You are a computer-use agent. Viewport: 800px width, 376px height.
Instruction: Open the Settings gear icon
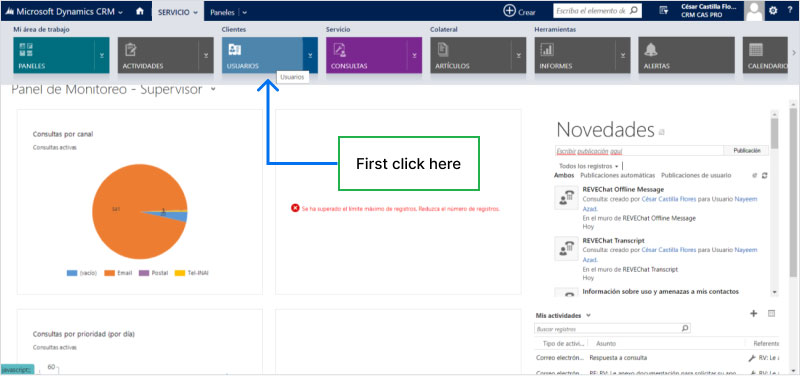click(x=773, y=11)
